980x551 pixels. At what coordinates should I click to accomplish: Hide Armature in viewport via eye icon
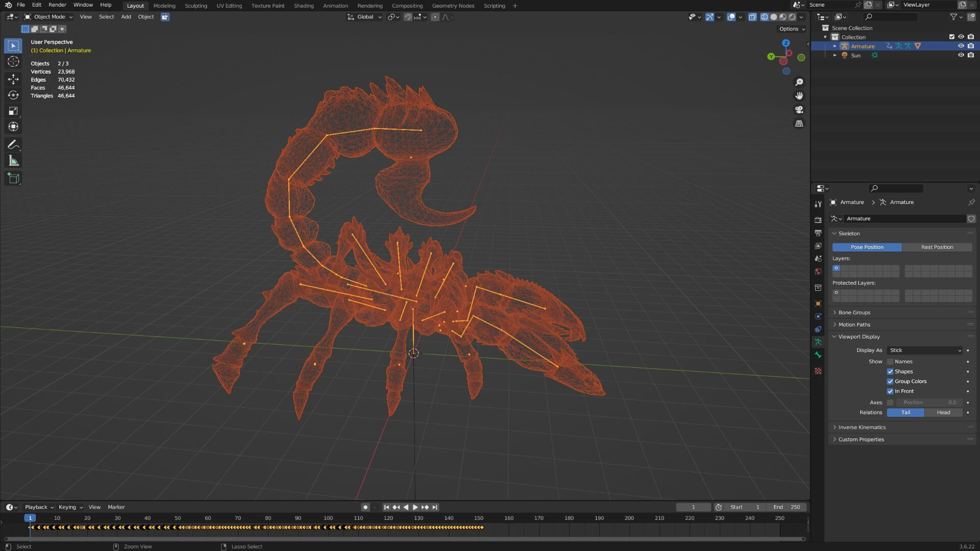pos(961,46)
